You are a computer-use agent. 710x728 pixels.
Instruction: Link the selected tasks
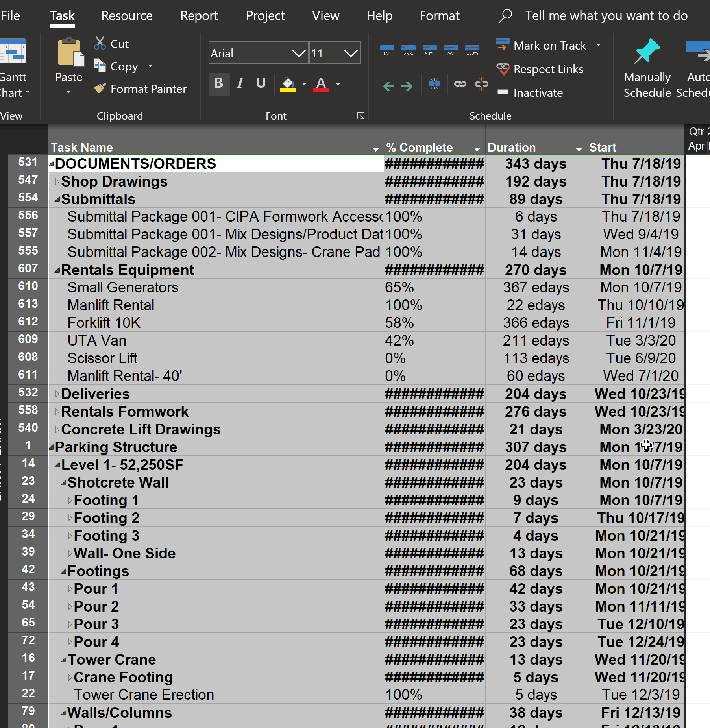pos(460,83)
